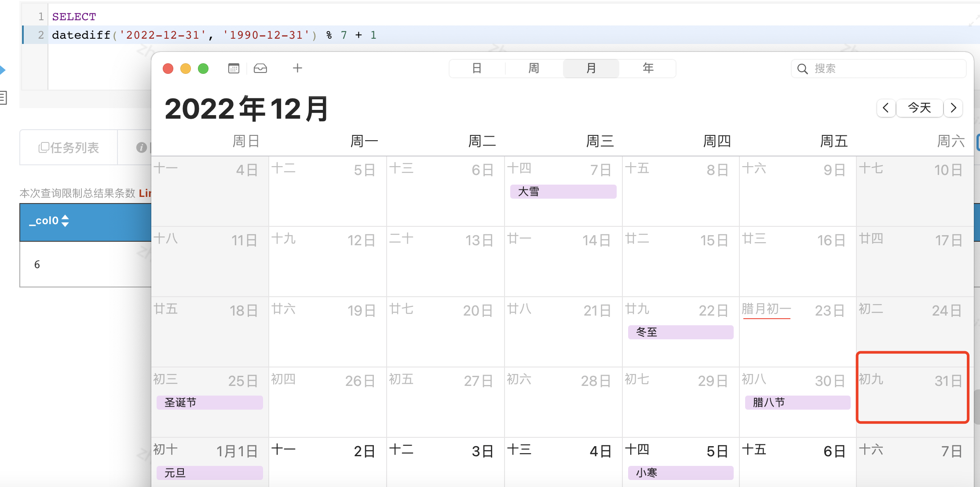Select the 圣诞节 event on December 25
This screenshot has height=487, width=980.
tap(209, 403)
